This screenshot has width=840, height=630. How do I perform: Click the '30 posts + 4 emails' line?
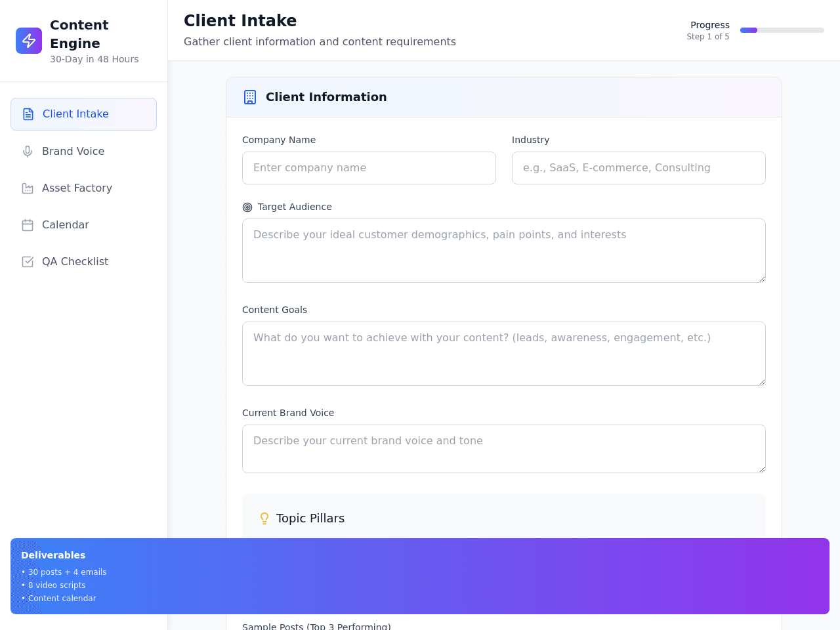[64, 572]
